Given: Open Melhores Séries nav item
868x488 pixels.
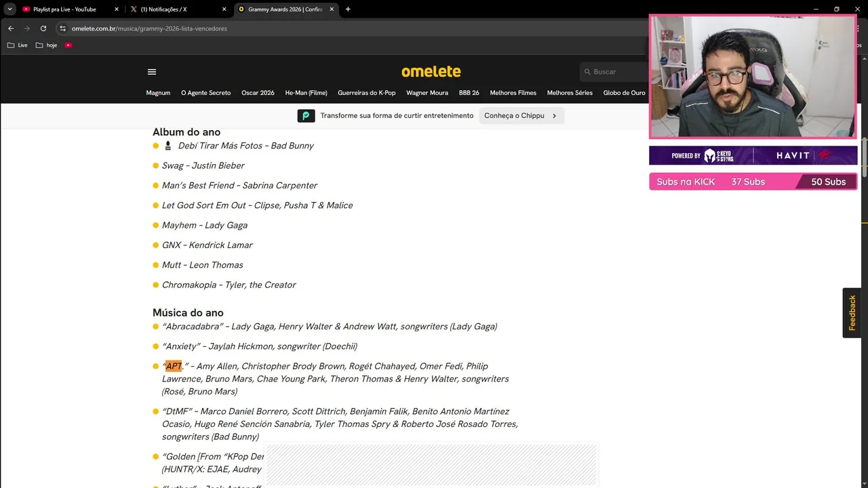Looking at the screenshot, I should 570,93.
